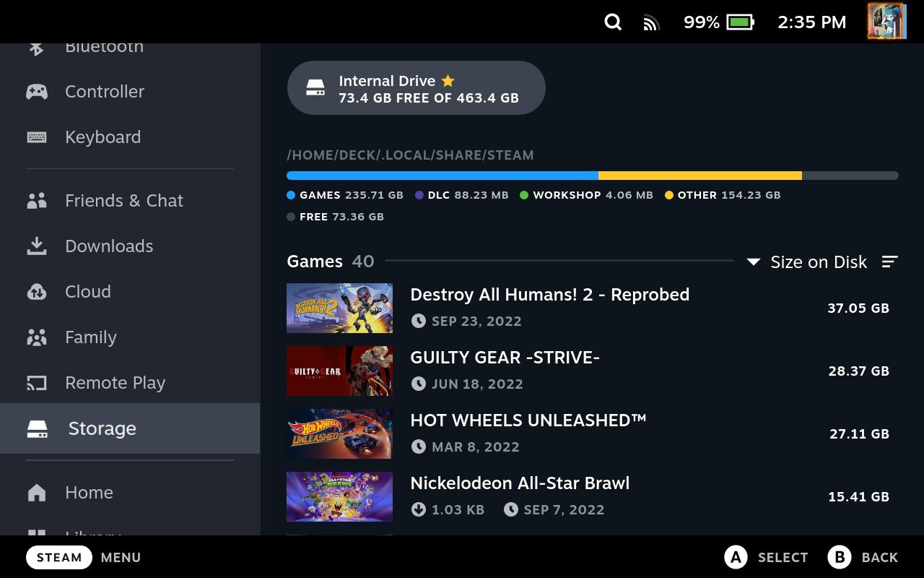Click the 28.37 GB size value
The width and height of the screenshot is (924, 578).
point(858,371)
